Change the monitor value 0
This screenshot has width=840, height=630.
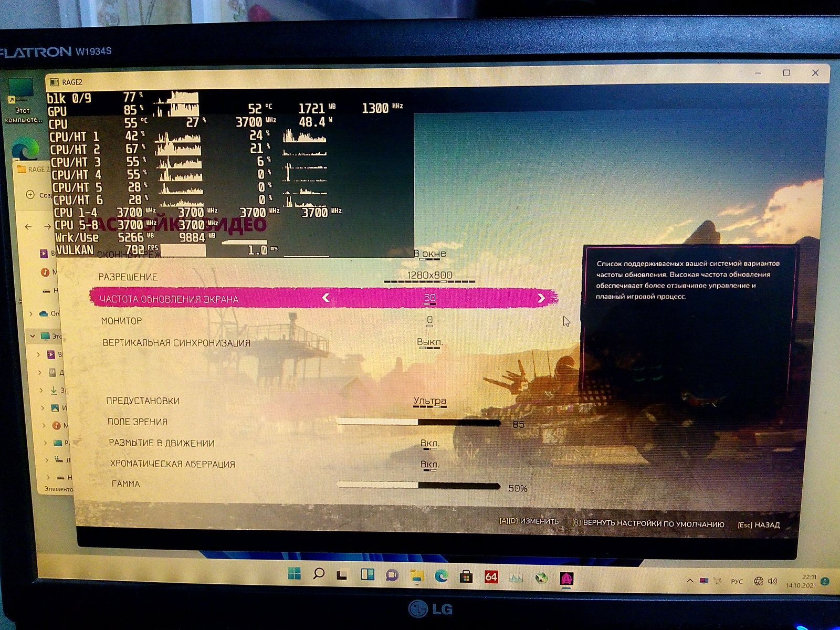click(x=429, y=320)
